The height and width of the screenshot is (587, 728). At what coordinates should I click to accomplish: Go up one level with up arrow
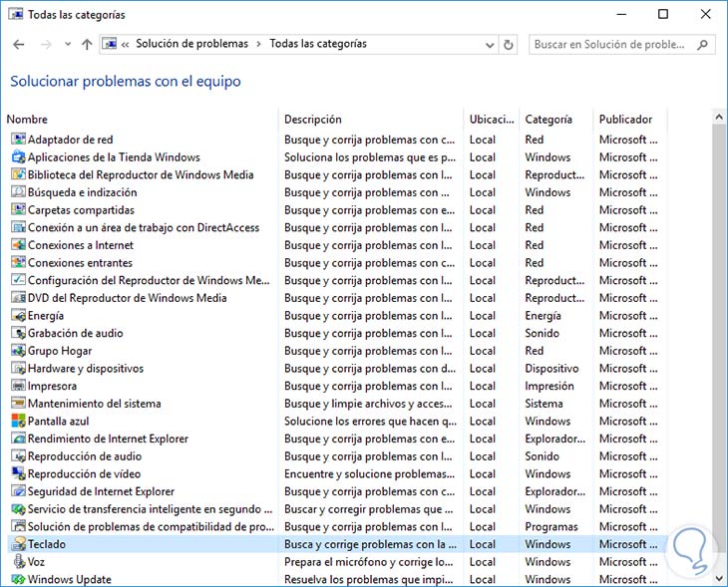tap(87, 44)
